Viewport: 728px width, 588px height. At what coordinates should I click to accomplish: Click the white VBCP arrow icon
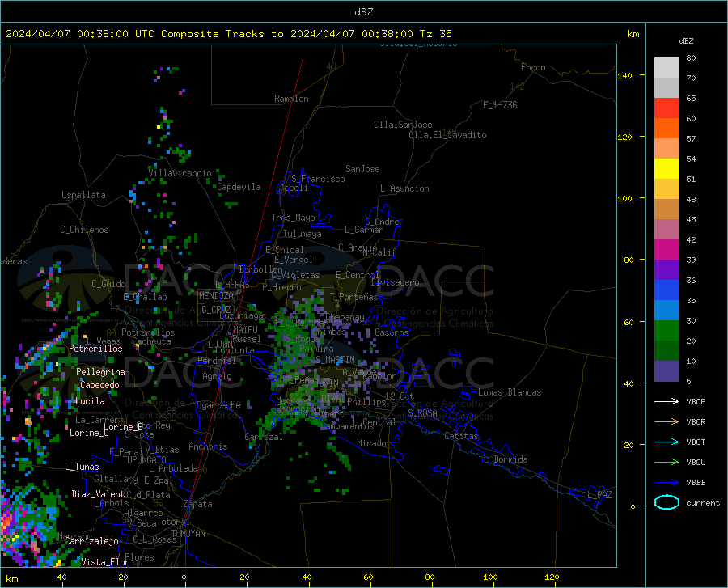click(667, 401)
